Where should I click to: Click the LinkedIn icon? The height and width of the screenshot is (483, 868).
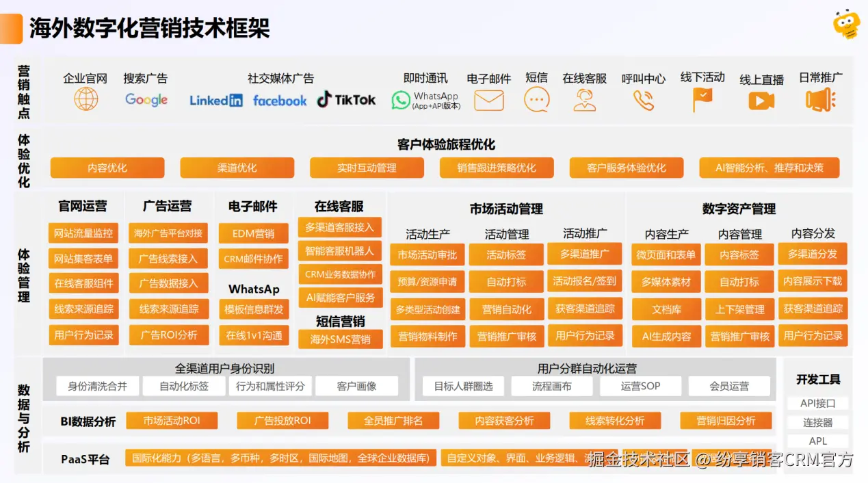coord(215,100)
